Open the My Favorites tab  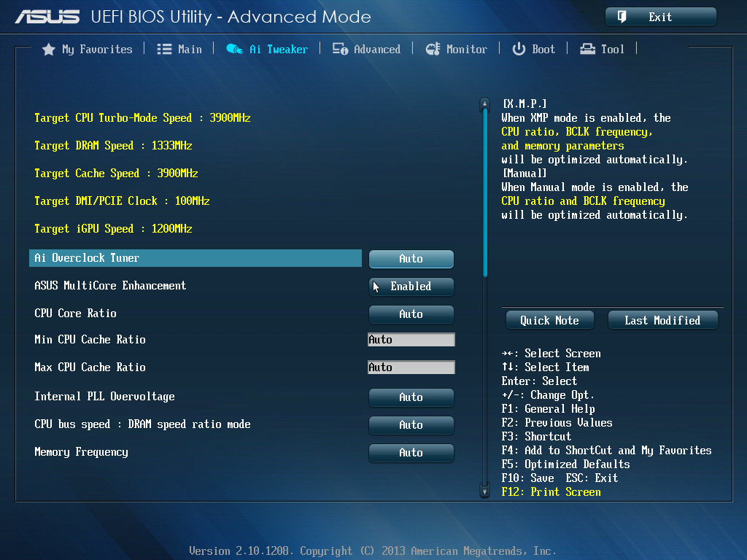point(97,50)
